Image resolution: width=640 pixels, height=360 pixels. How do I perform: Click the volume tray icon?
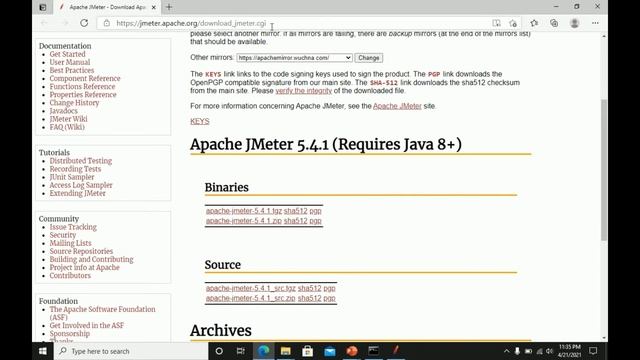[549, 351]
